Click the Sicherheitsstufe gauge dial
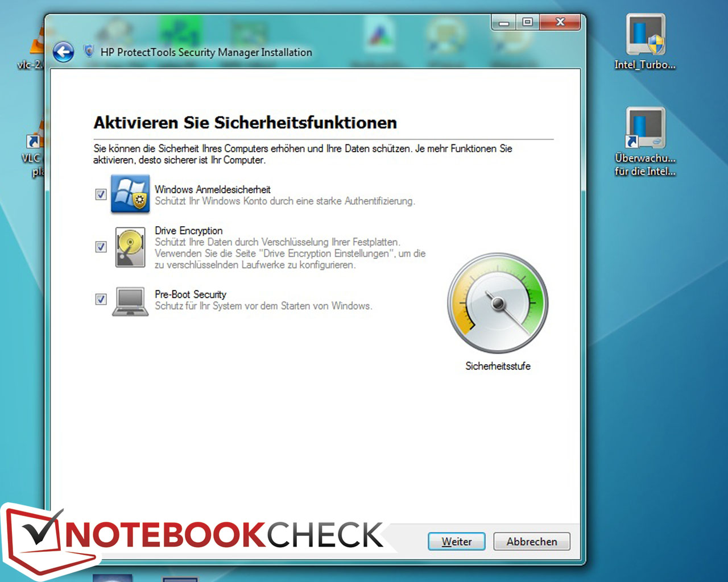Viewport: 728px width, 582px height. coord(498,303)
